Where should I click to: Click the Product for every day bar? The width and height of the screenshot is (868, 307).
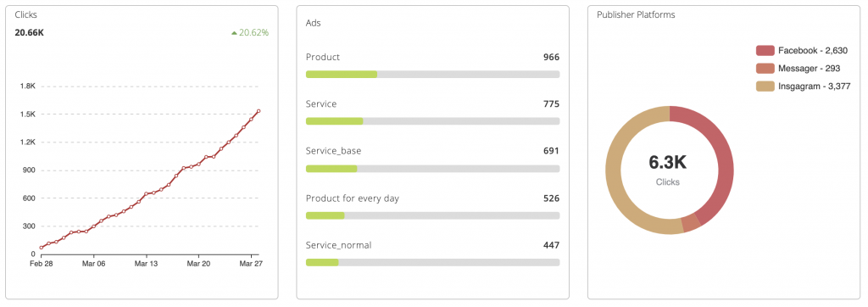coord(432,215)
